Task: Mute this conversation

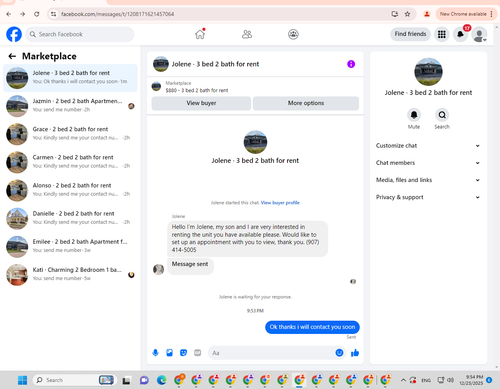Action: tap(414, 115)
